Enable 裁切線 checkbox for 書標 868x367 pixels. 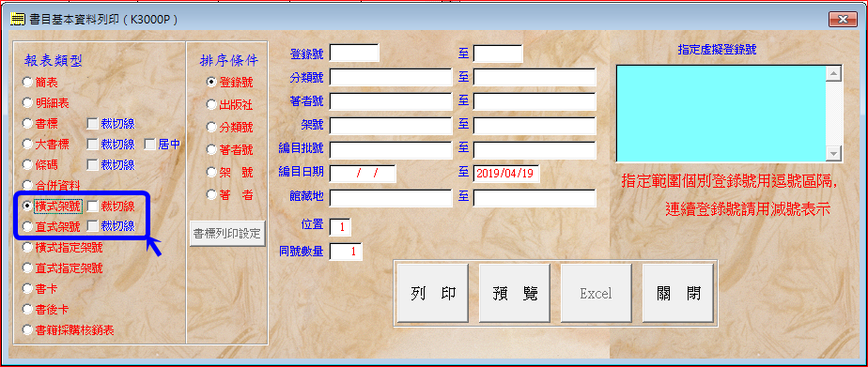pos(93,123)
